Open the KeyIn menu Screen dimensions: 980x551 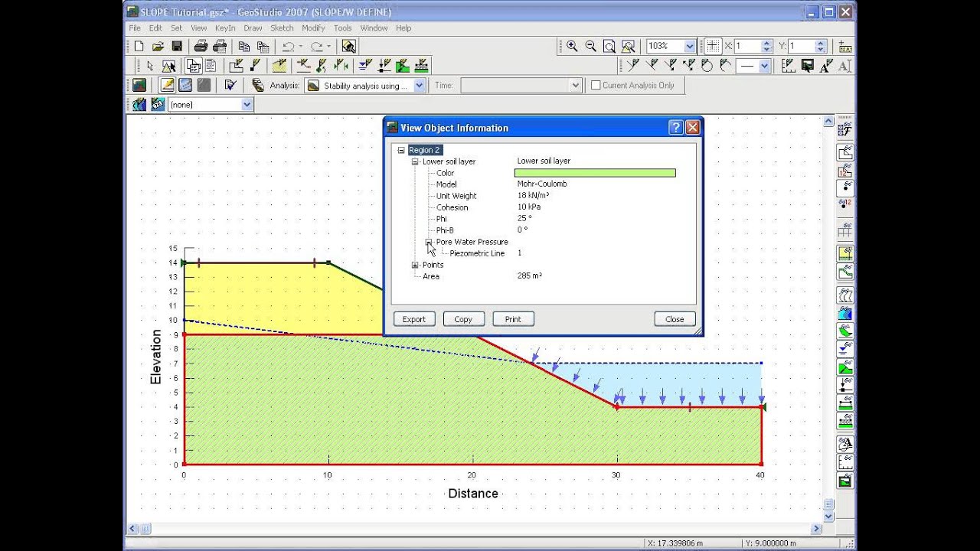225,28
